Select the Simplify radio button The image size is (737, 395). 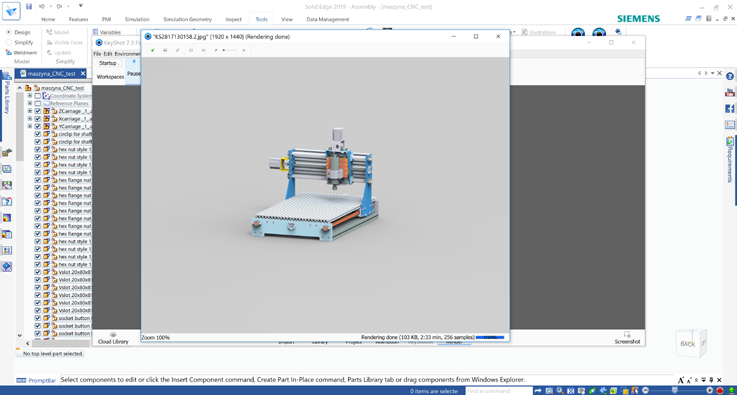8,42
